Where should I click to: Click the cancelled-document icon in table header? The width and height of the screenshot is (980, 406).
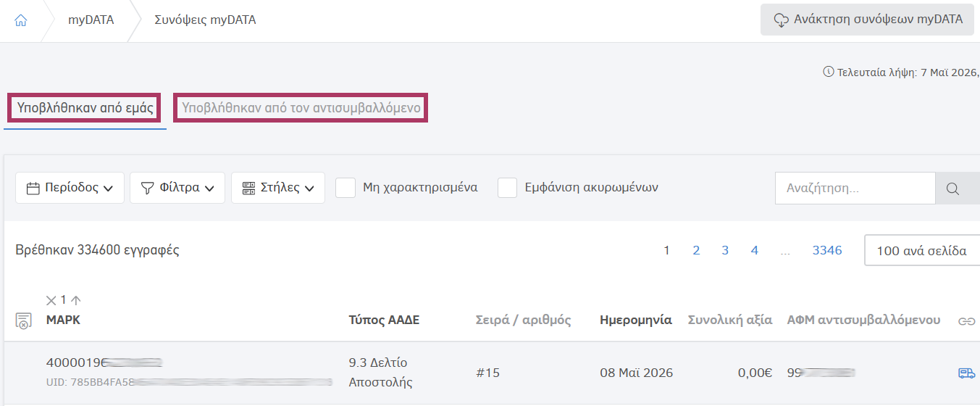[23, 321]
